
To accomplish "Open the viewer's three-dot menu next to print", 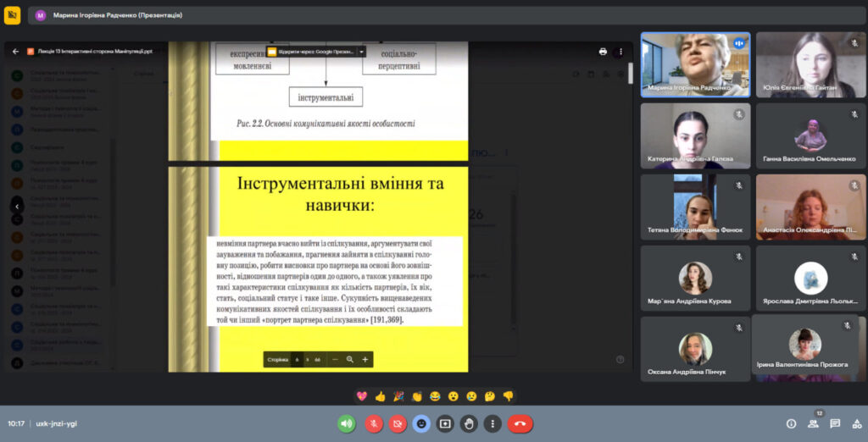I will (621, 51).
